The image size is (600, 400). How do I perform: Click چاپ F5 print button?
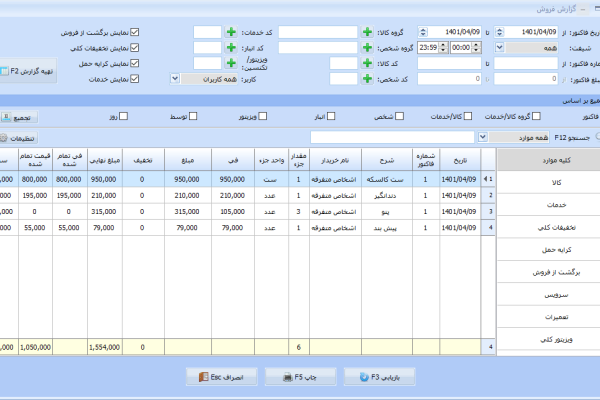click(300, 377)
